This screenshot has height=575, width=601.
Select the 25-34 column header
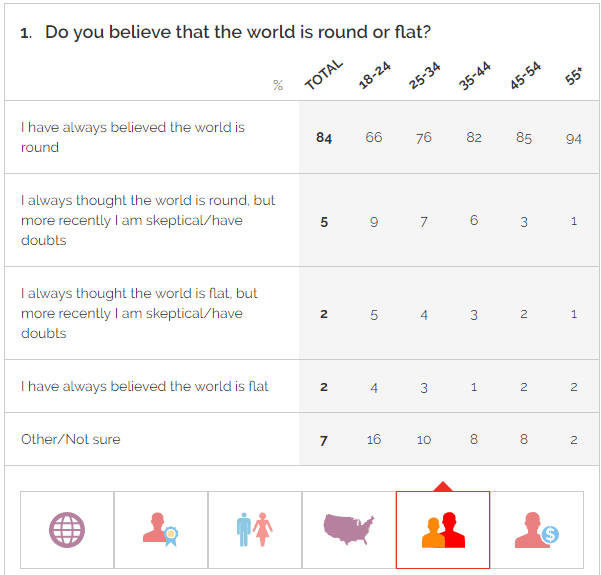point(424,75)
